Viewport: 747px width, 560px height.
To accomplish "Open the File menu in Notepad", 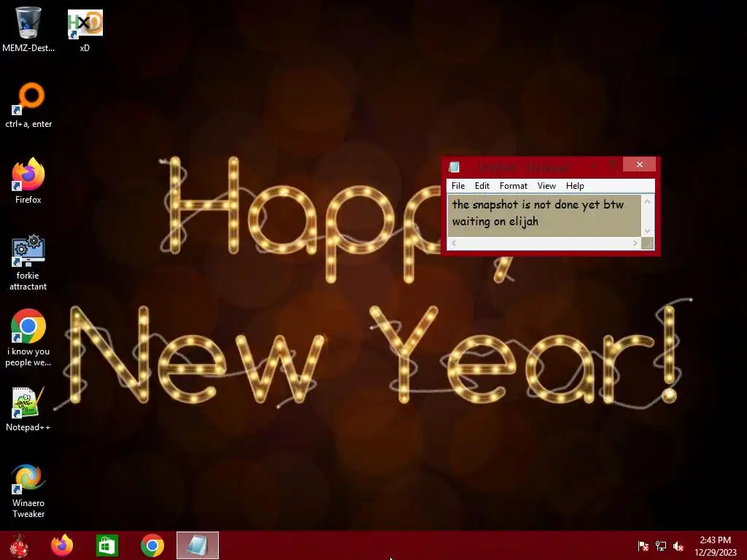I will pos(458,186).
